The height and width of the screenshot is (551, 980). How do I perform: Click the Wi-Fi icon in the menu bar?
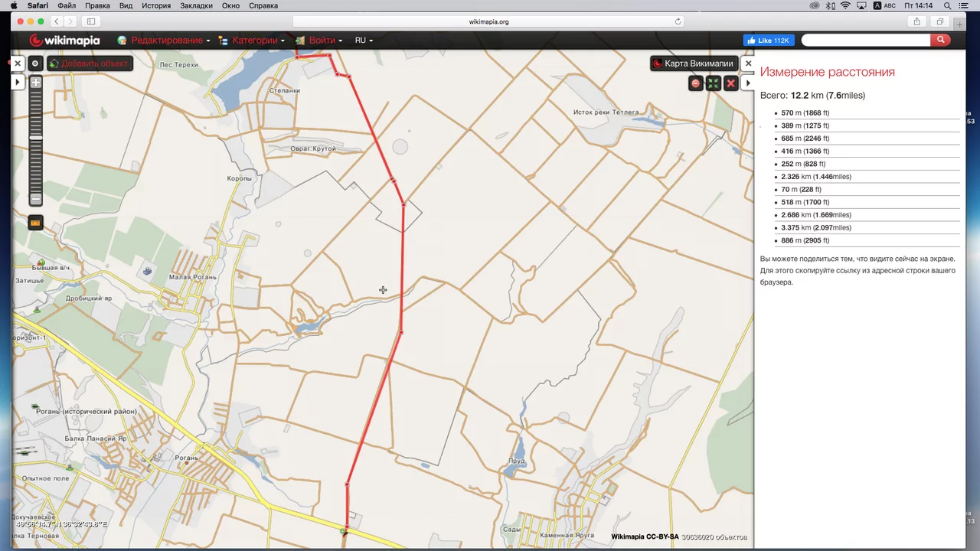[x=845, y=5]
